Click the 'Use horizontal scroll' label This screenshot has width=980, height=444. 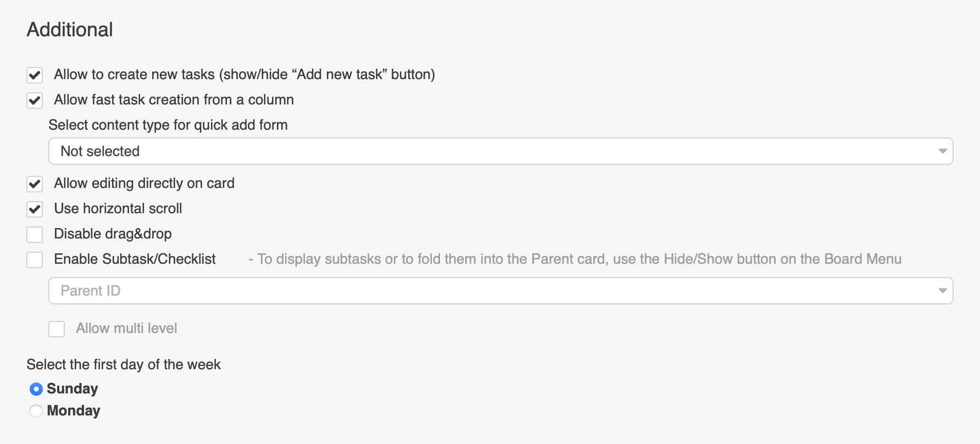pos(118,209)
